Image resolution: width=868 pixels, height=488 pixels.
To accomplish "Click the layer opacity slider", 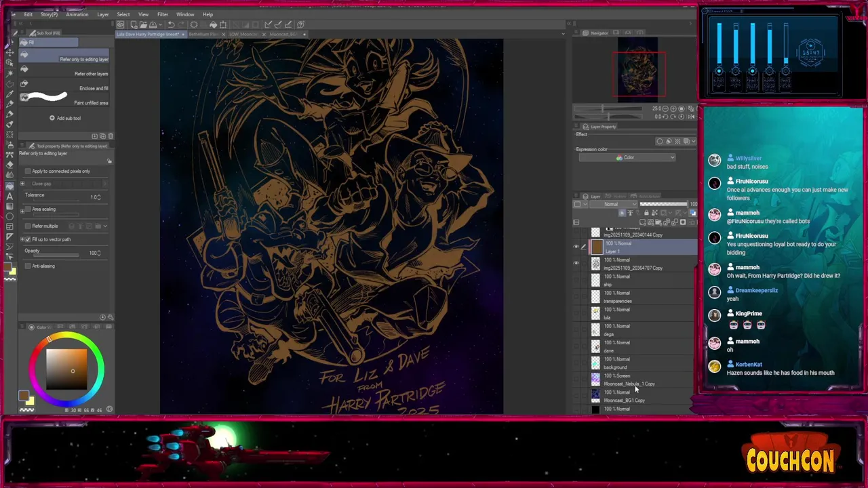I will 663,204.
